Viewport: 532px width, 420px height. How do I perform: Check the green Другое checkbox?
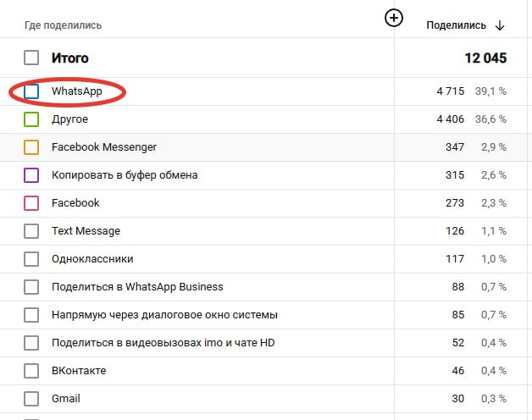click(x=31, y=119)
